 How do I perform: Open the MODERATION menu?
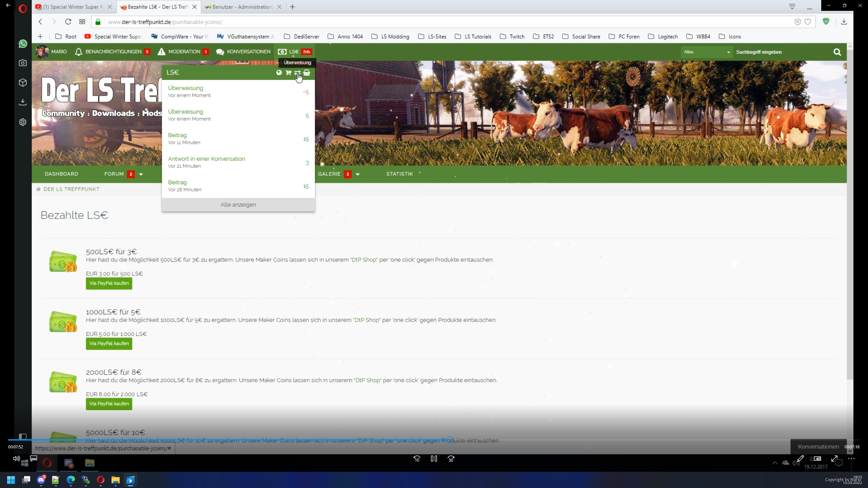183,52
